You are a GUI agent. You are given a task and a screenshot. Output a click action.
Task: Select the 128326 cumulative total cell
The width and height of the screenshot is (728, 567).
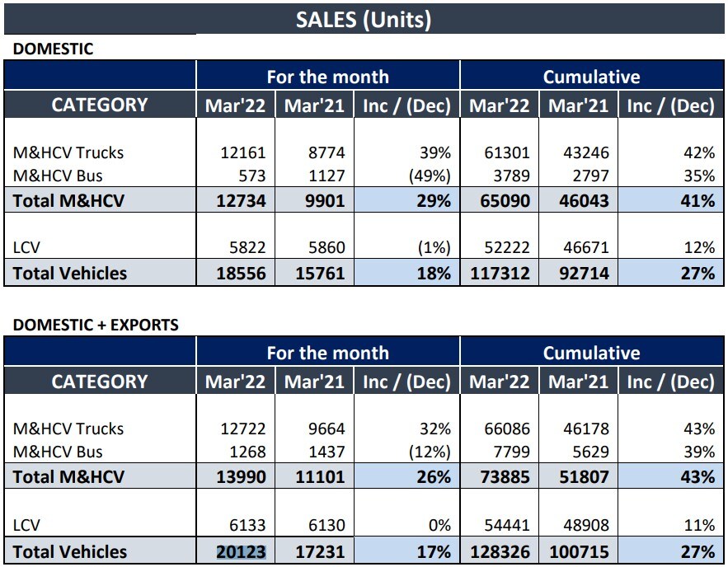(501, 551)
